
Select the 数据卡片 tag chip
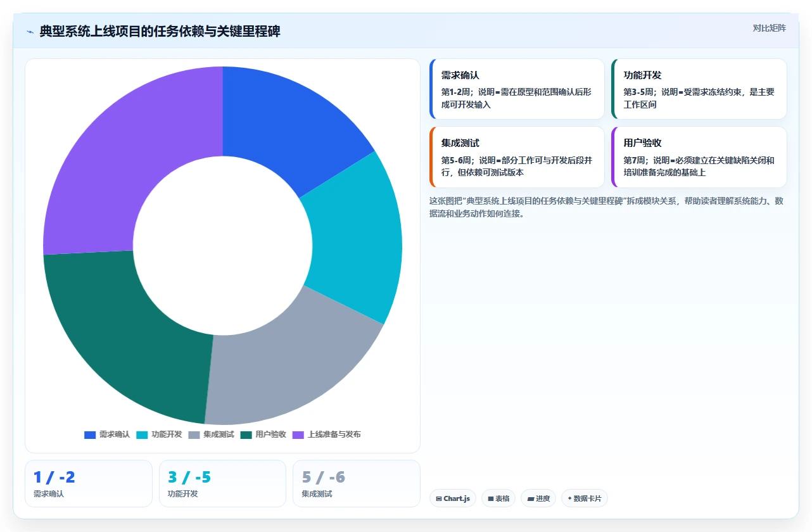click(585, 498)
